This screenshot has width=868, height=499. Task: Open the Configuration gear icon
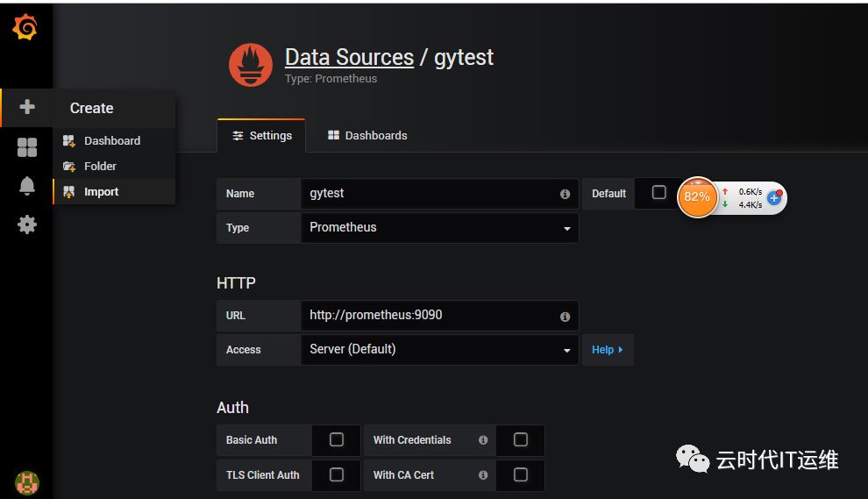coord(27,225)
